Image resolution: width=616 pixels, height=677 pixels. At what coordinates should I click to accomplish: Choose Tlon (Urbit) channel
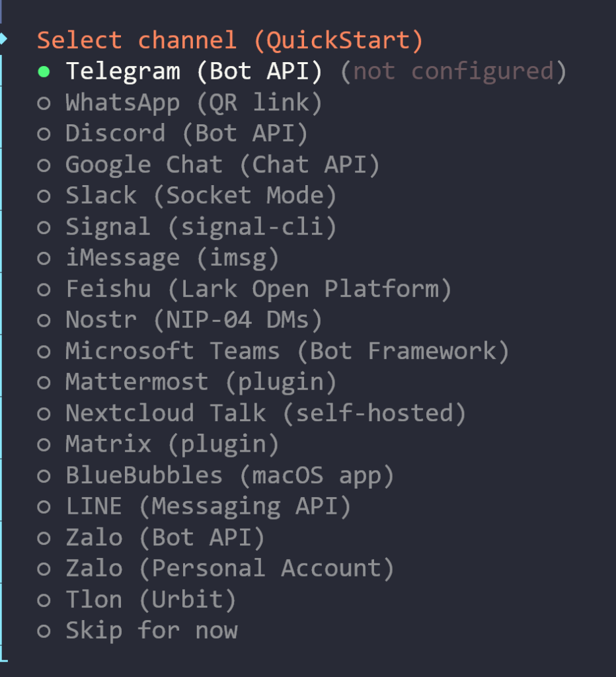[x=151, y=600]
